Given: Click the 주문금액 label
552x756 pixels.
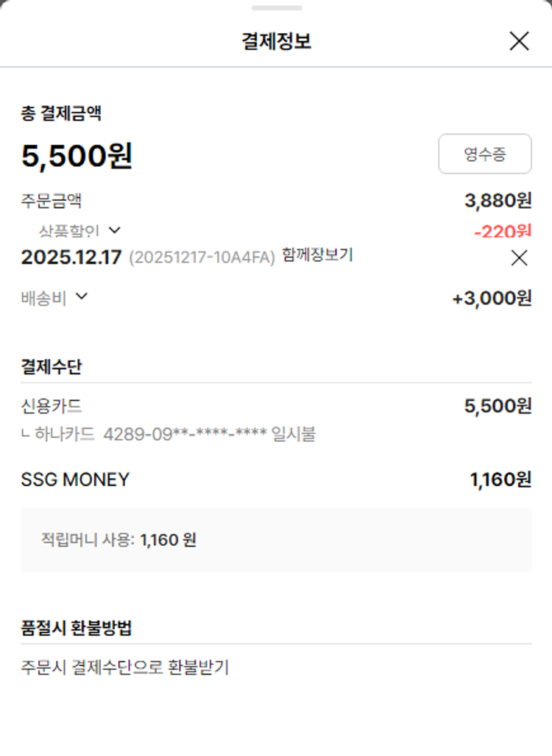Looking at the screenshot, I should 51,200.
